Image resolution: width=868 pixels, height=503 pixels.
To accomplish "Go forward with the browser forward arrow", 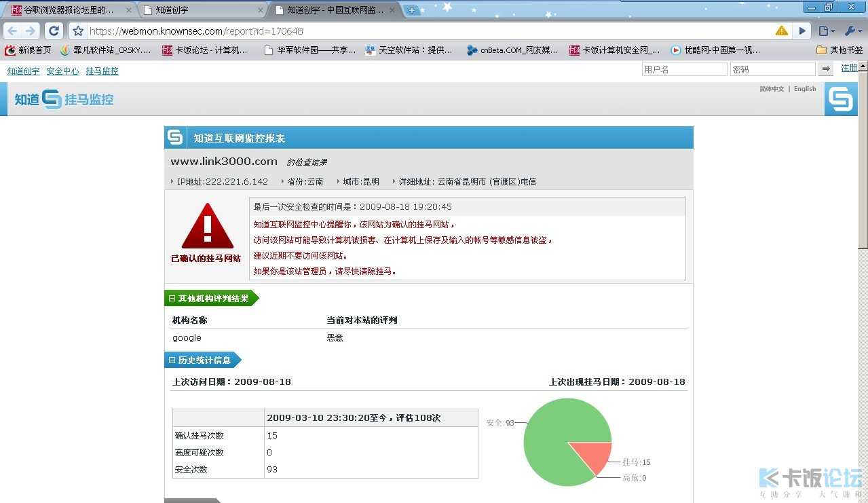I will click(30, 31).
